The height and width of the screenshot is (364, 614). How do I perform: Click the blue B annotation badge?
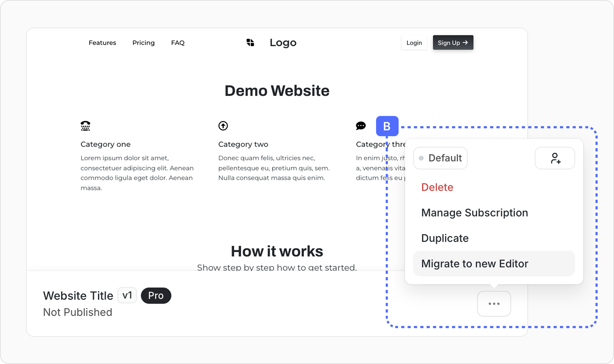coord(387,126)
